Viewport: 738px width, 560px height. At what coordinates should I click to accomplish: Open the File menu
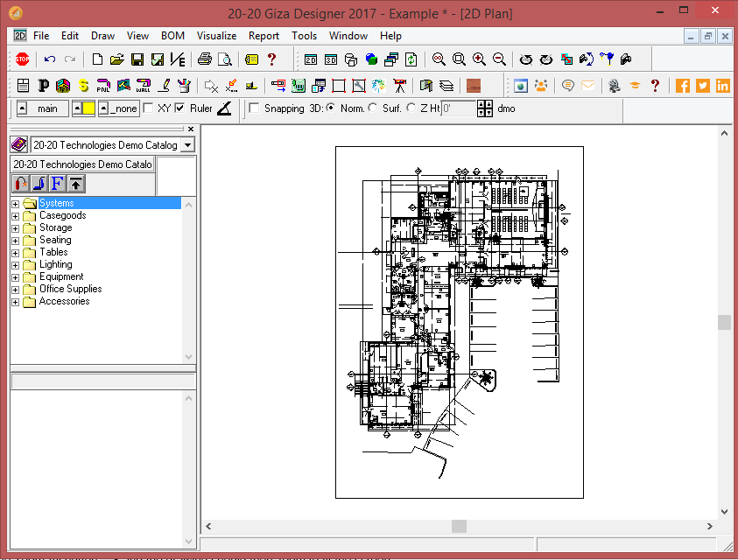pyautogui.click(x=41, y=36)
